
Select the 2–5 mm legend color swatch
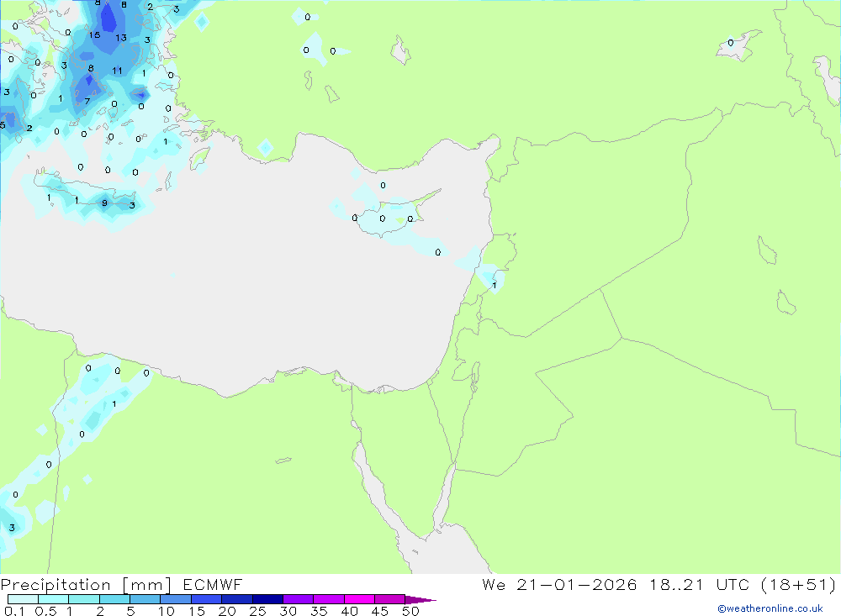click(114, 599)
